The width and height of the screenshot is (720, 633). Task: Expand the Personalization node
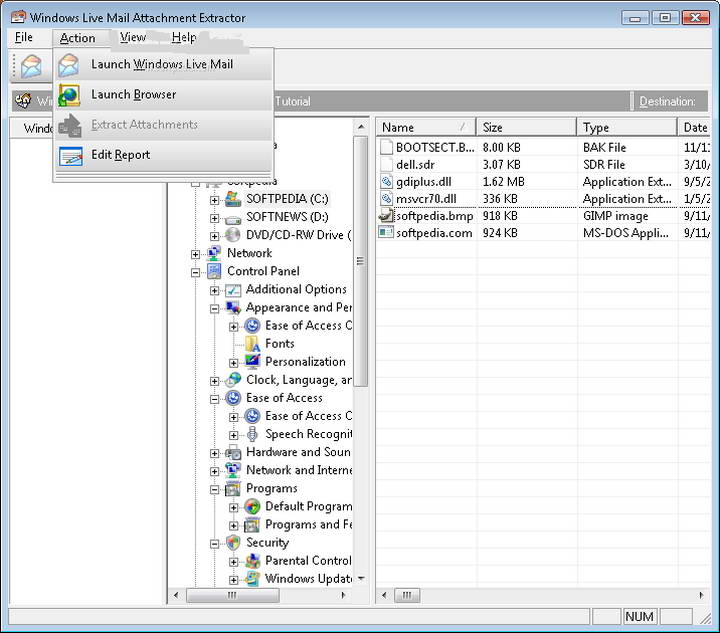(234, 363)
